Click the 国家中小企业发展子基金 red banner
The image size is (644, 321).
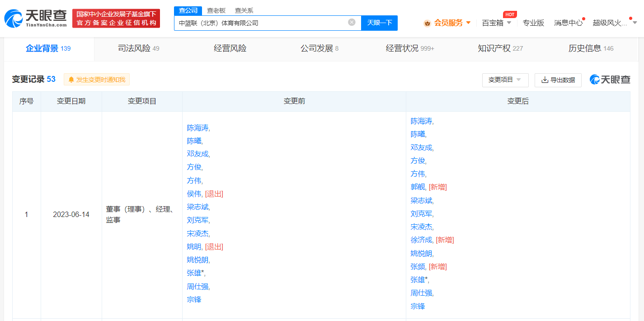point(116,19)
